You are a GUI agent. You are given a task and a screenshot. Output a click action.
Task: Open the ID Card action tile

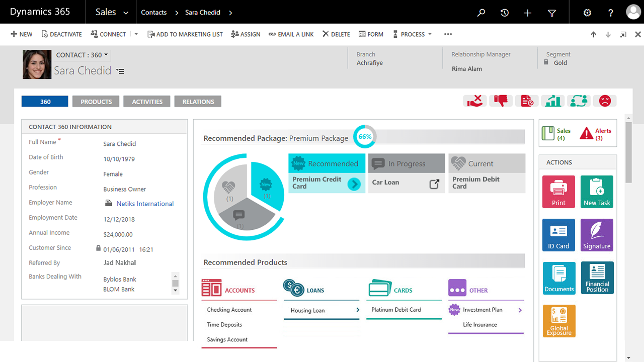click(558, 235)
